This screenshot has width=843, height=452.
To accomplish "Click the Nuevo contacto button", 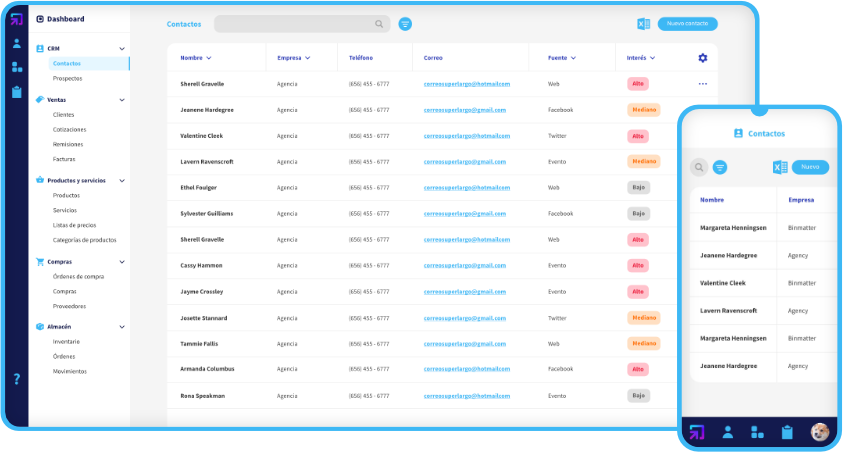I will pyautogui.click(x=688, y=23).
